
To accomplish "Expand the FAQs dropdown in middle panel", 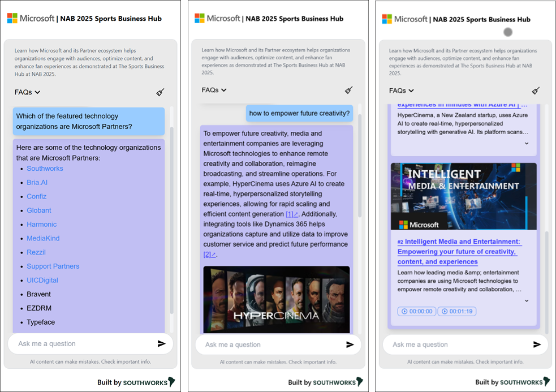I will [214, 90].
